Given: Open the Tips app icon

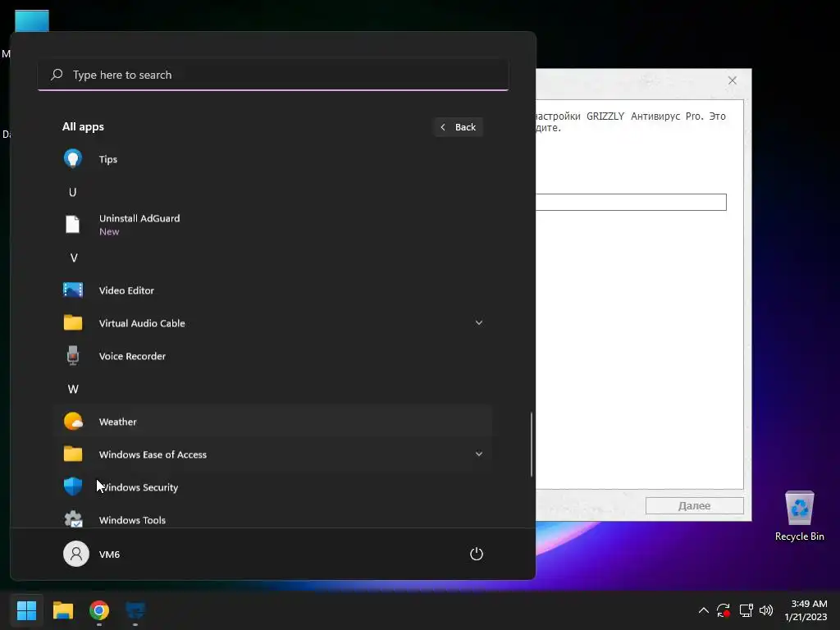Looking at the screenshot, I should click(73, 159).
